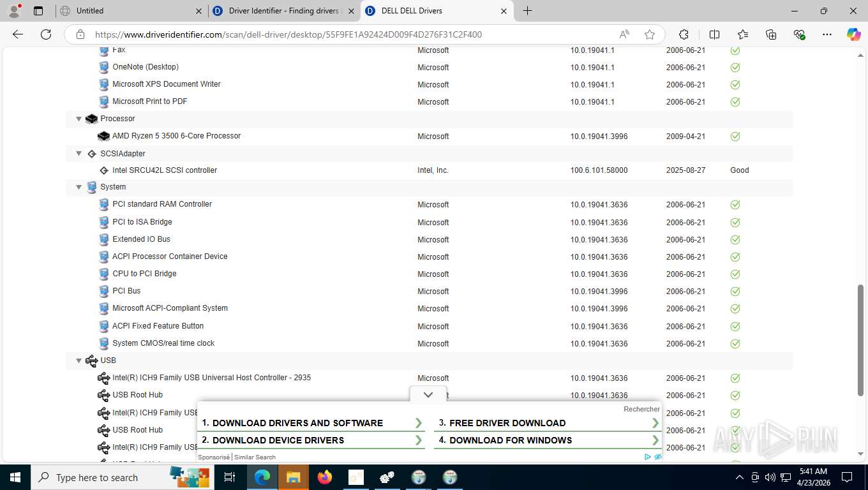Viewport: 868px width, 490px height.
Task: Close the DELL DELL Drivers tab
Action: 504,11
